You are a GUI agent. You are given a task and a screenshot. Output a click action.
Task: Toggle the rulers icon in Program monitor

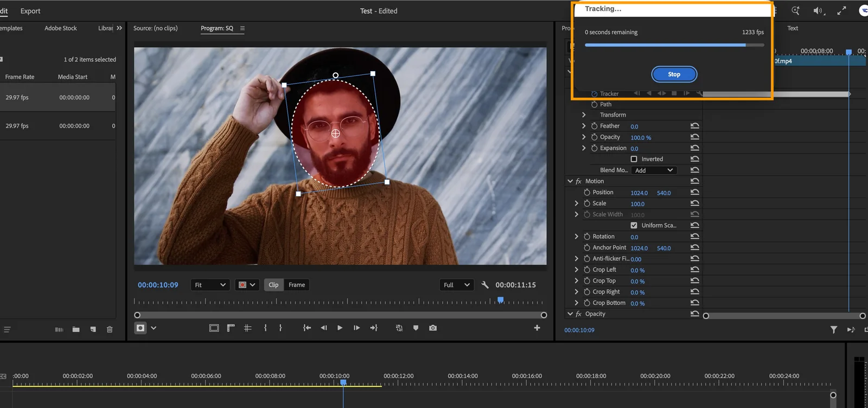click(231, 328)
